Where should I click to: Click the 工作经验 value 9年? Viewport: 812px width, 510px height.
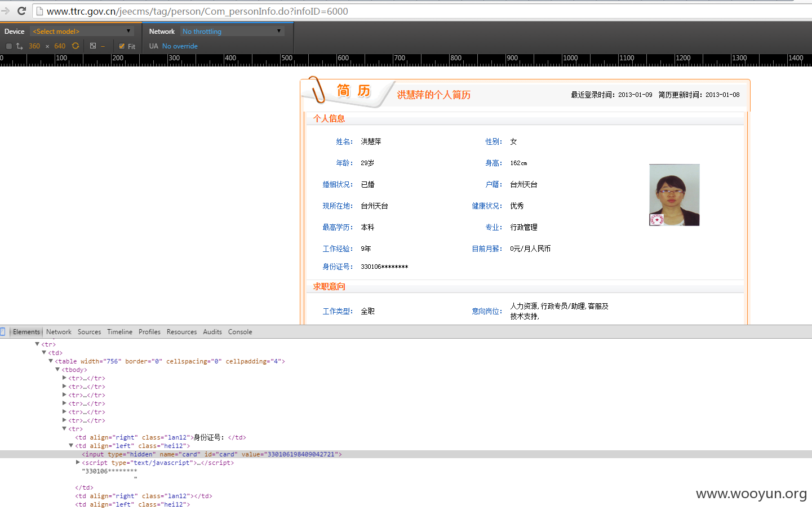pyautogui.click(x=366, y=249)
